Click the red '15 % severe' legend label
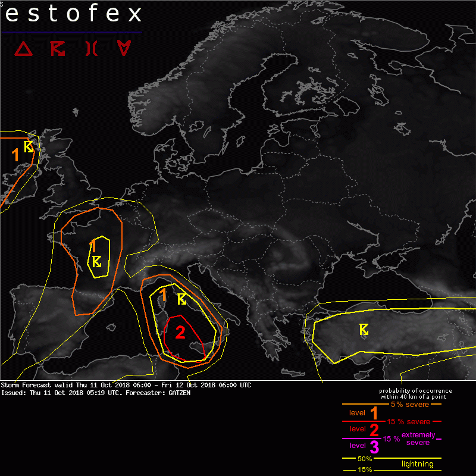Screen dimensions: 476x476 (x=409, y=422)
